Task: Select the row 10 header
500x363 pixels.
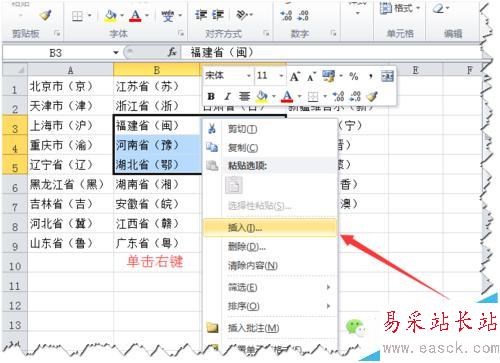Action: 15,263
